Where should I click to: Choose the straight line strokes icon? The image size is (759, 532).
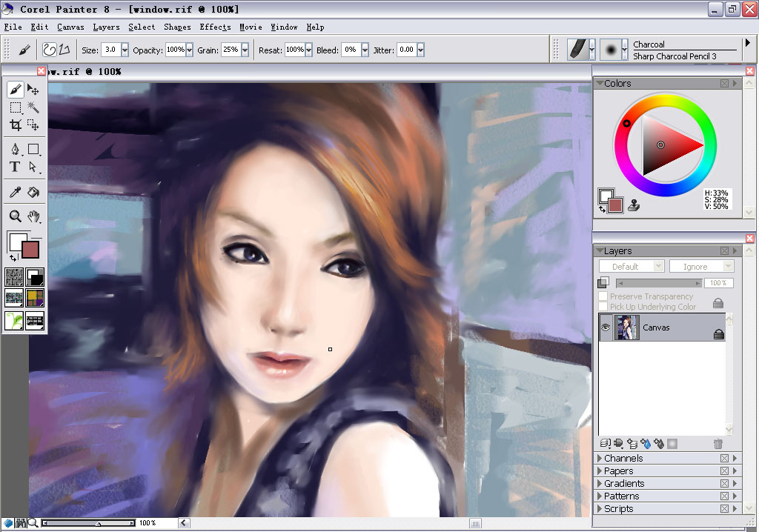(x=65, y=50)
